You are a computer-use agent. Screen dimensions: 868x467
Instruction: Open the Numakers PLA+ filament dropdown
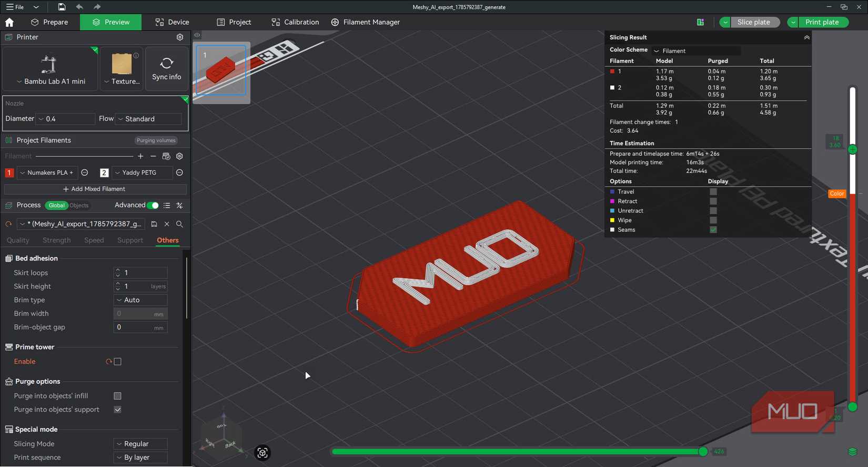coord(48,173)
